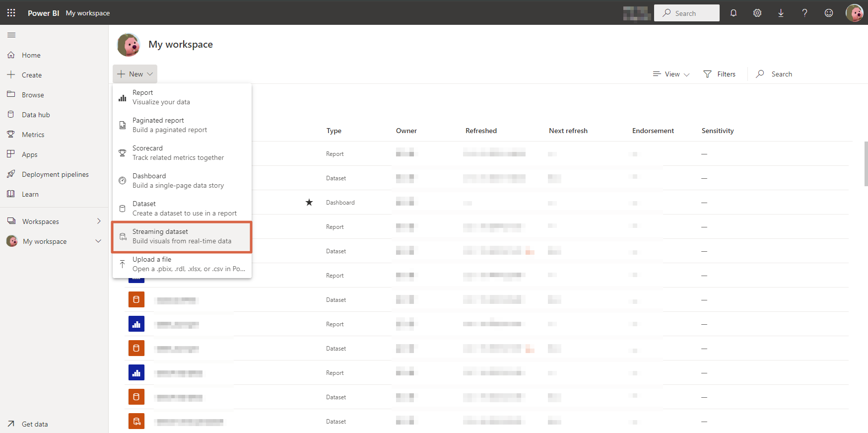868x433 pixels.
Task: Expand Workspaces flyout chevron
Action: 99,221
